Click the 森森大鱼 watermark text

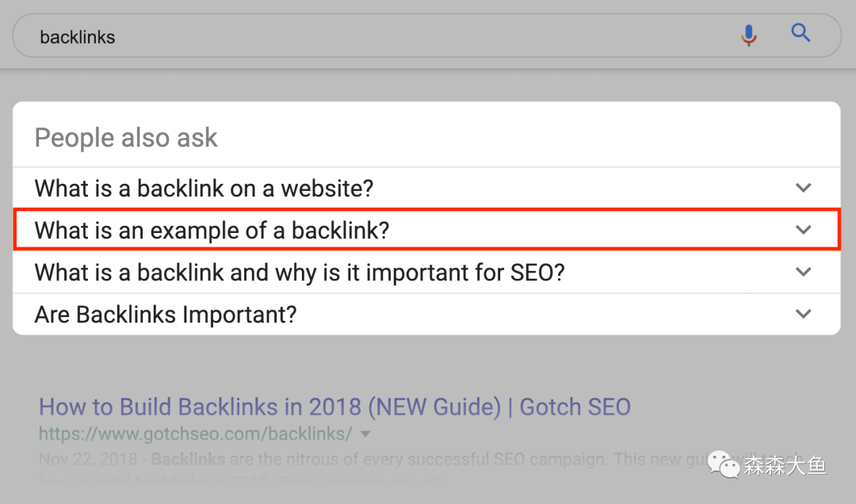tap(785, 464)
